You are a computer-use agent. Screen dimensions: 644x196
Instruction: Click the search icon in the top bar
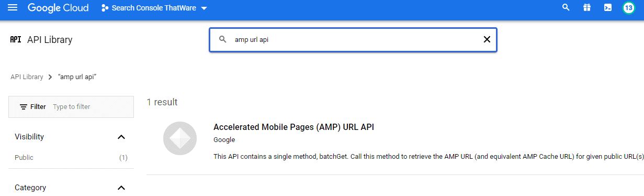tap(566, 8)
